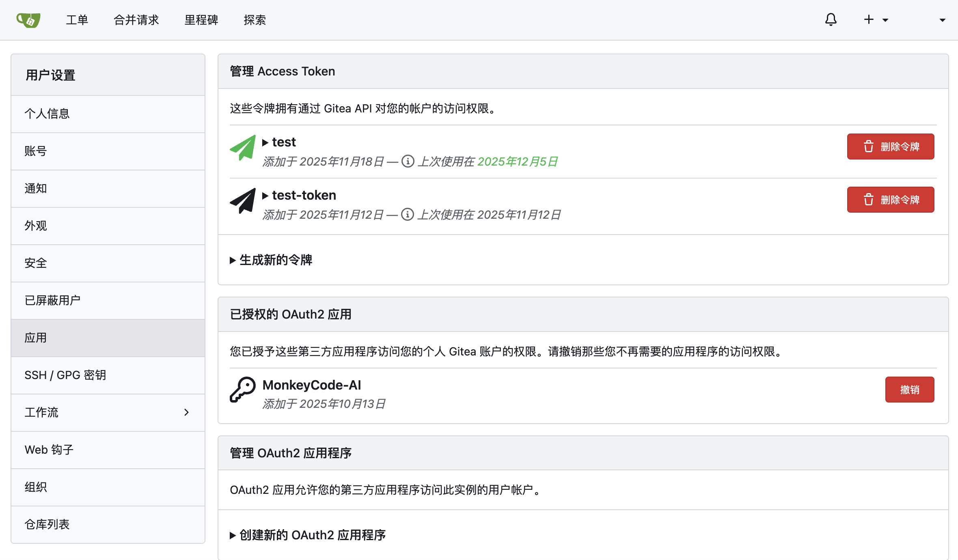Click the Gitea logo icon

[x=28, y=20]
